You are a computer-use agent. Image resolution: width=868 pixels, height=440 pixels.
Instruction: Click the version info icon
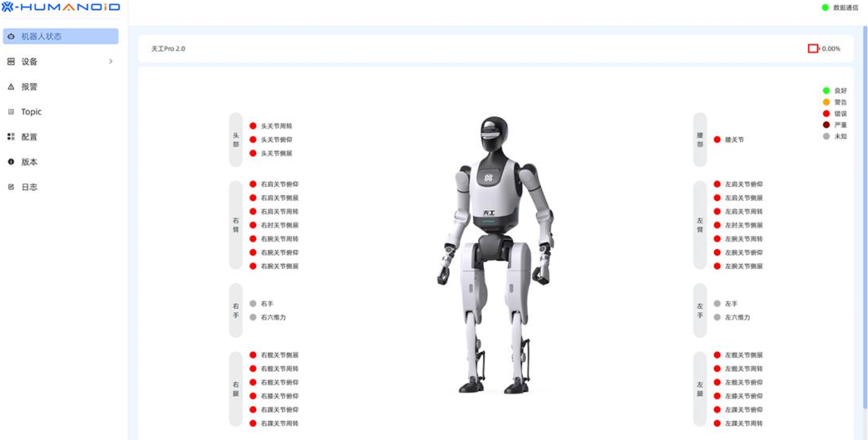point(11,162)
